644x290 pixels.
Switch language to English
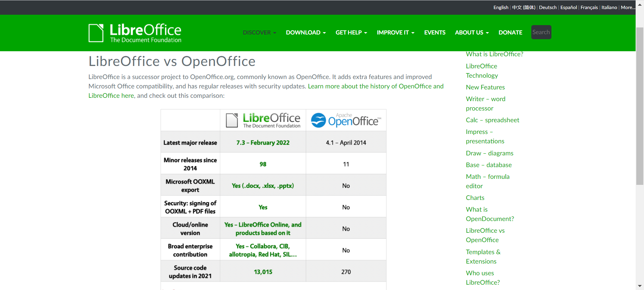pyautogui.click(x=501, y=7)
